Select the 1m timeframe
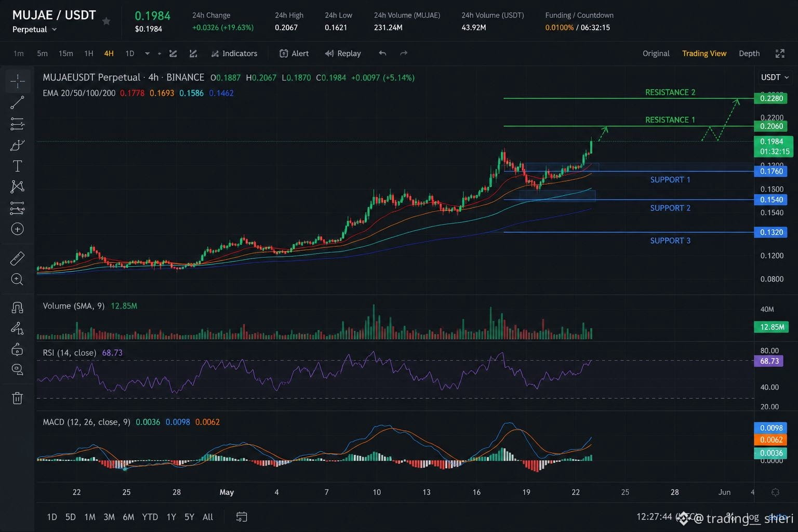 click(x=19, y=54)
